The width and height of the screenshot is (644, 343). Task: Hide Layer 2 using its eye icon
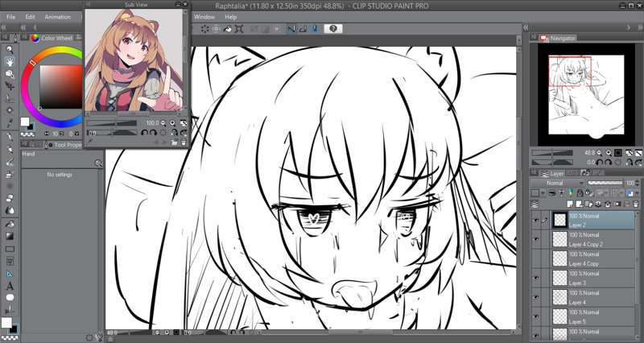point(536,220)
